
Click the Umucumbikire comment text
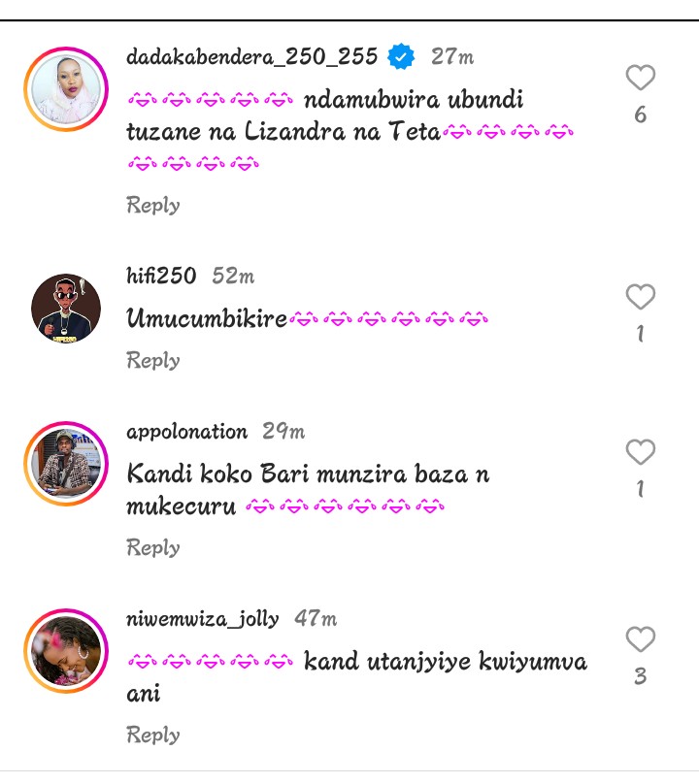pyautogui.click(x=207, y=318)
